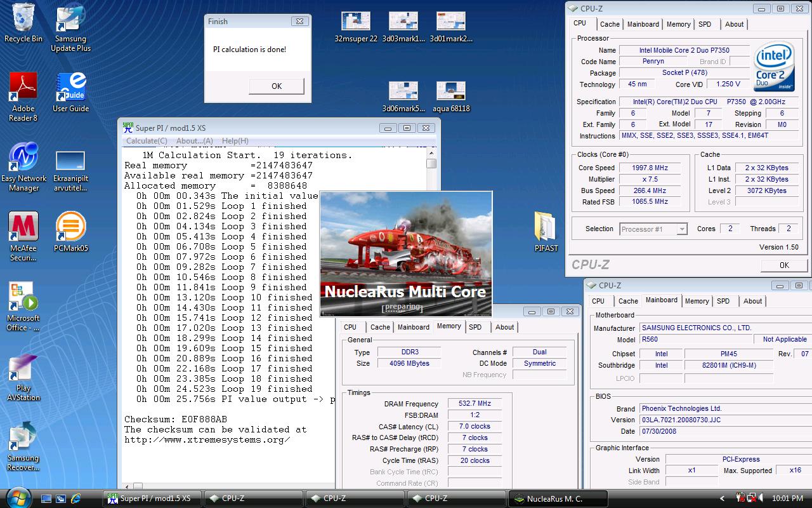
Task: Launch Adobe Reader 8 desktop shortcut
Action: (23, 97)
